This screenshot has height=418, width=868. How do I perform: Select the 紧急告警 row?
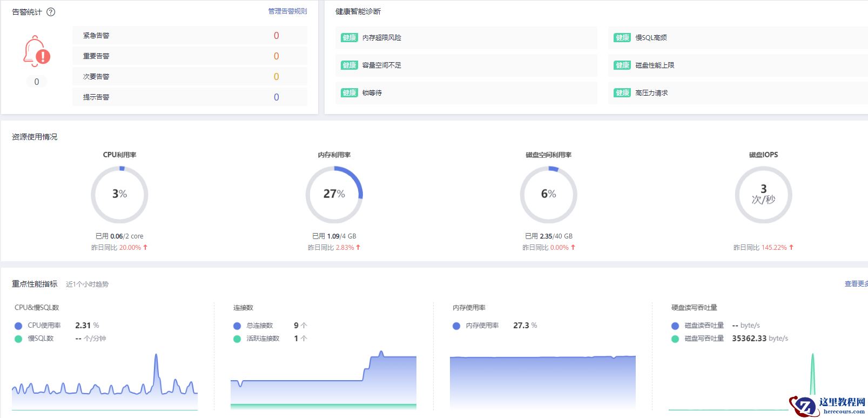coord(190,35)
